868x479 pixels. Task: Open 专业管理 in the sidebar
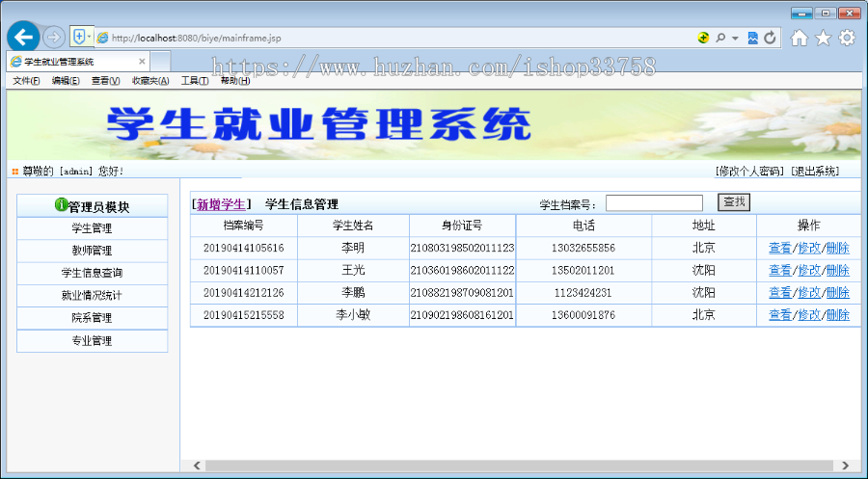point(92,341)
